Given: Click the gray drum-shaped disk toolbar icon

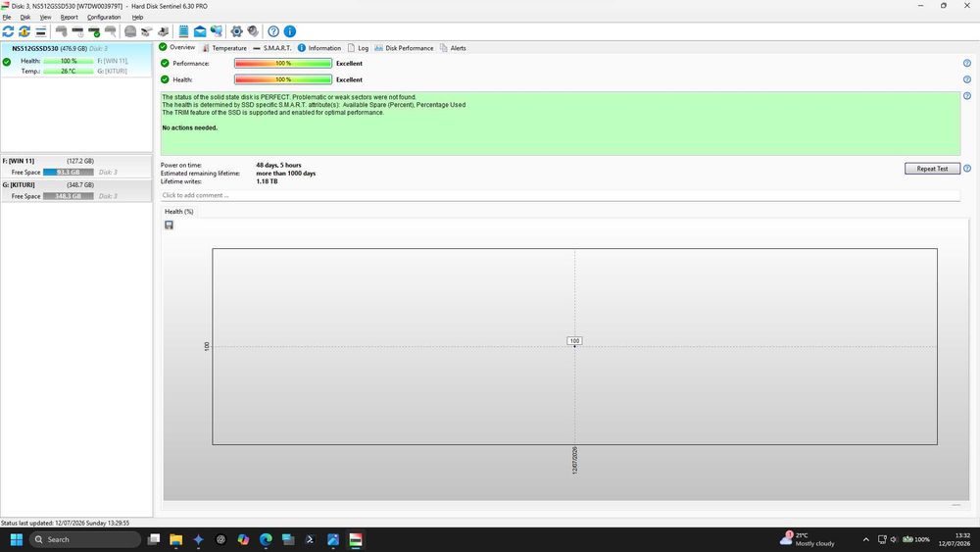Looking at the screenshot, I should (x=130, y=31).
